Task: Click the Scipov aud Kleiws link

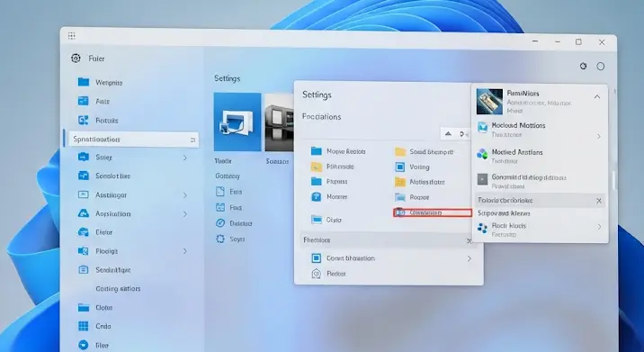Action: 504,213
